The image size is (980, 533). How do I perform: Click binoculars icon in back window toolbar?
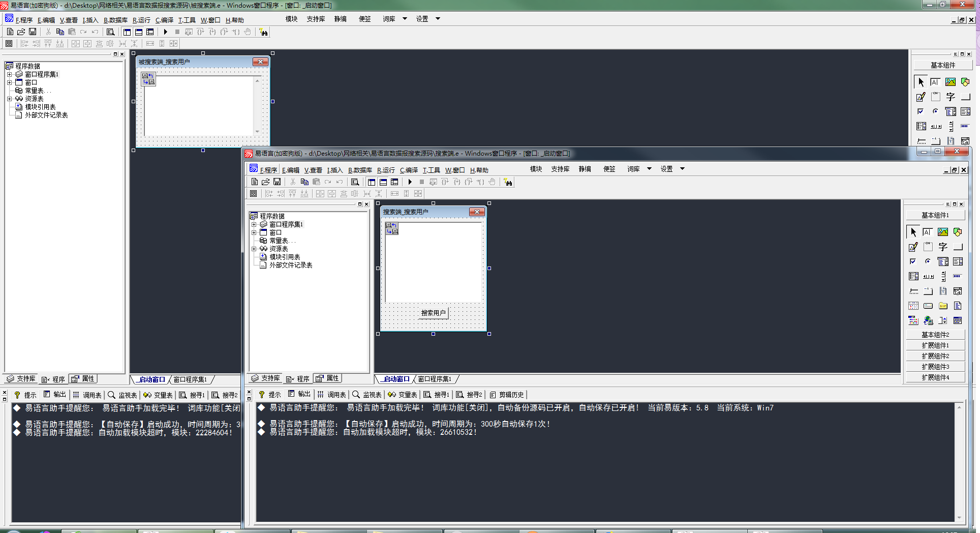coord(263,32)
